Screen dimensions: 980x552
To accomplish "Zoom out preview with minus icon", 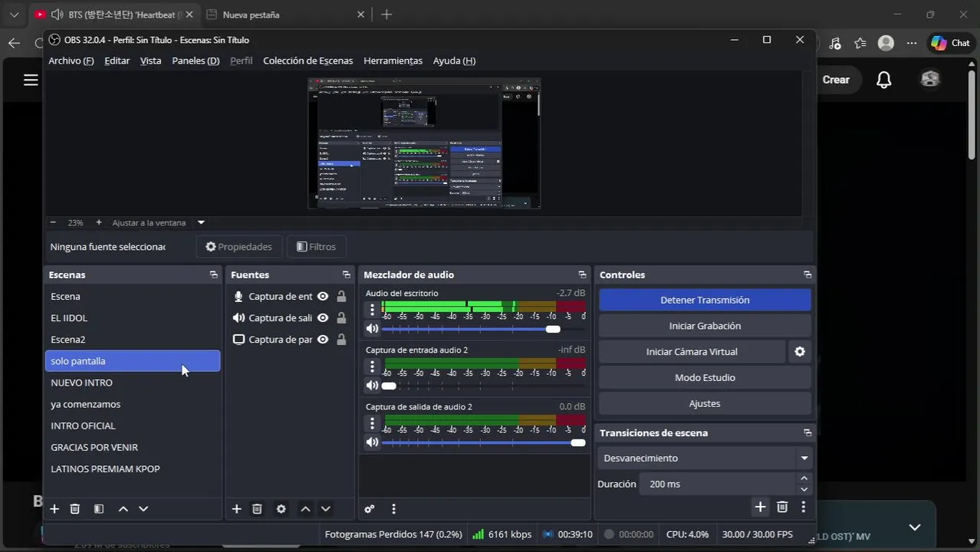I will pos(53,222).
